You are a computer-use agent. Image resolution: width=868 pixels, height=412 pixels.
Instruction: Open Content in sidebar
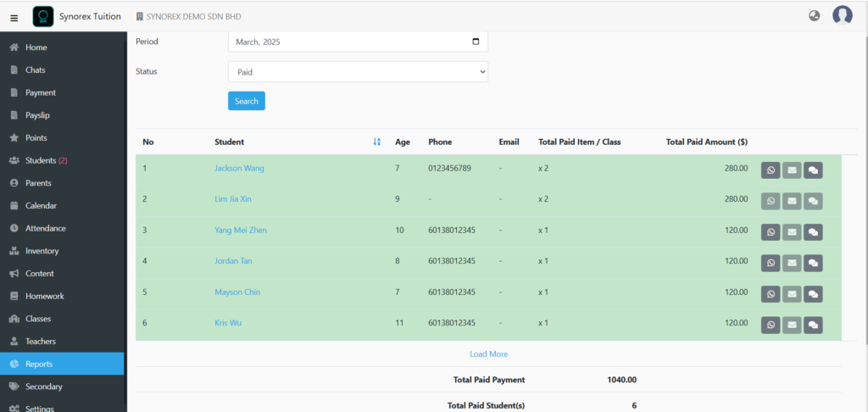coord(62,274)
